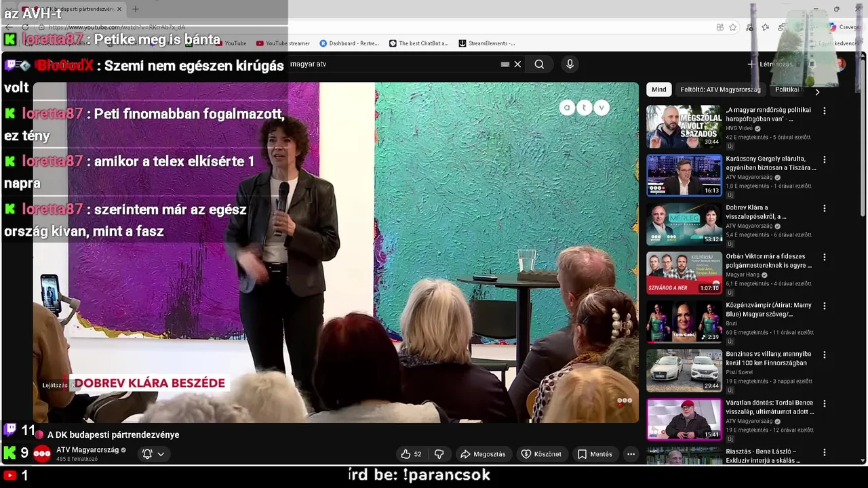Open browser favorites list icon
The image size is (868, 488).
[766, 27]
